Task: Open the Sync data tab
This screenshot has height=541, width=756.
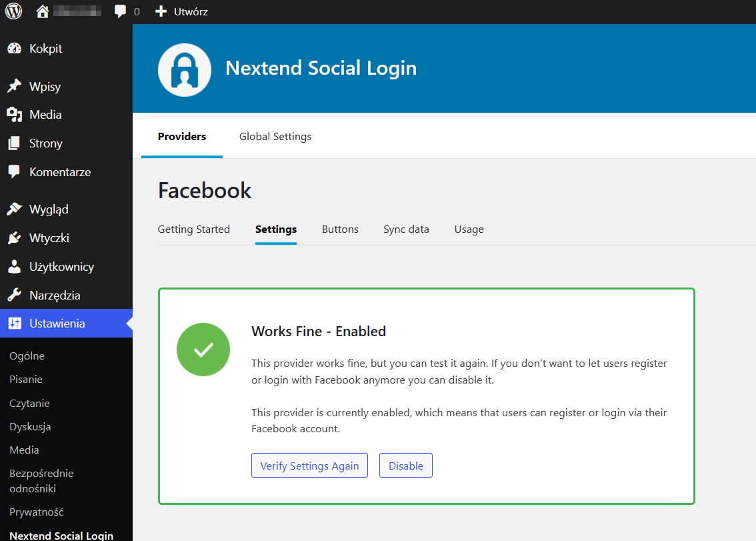Action: click(406, 229)
